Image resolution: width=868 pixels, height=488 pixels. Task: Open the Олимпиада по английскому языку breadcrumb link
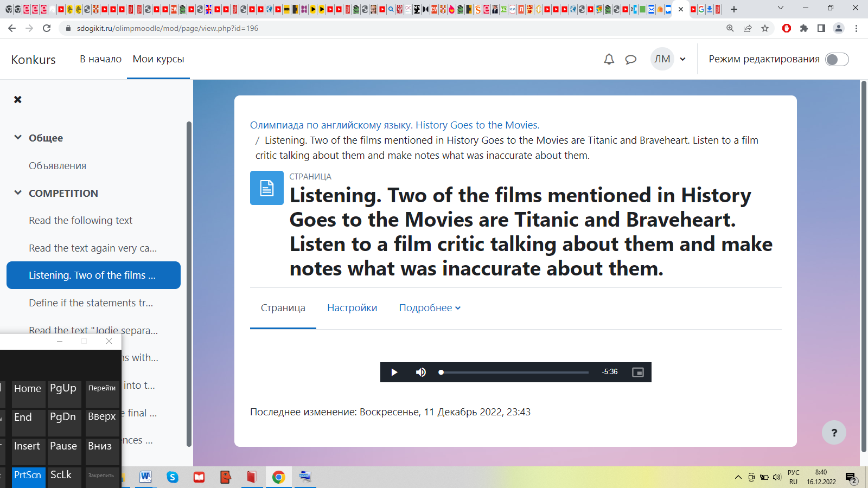click(394, 125)
